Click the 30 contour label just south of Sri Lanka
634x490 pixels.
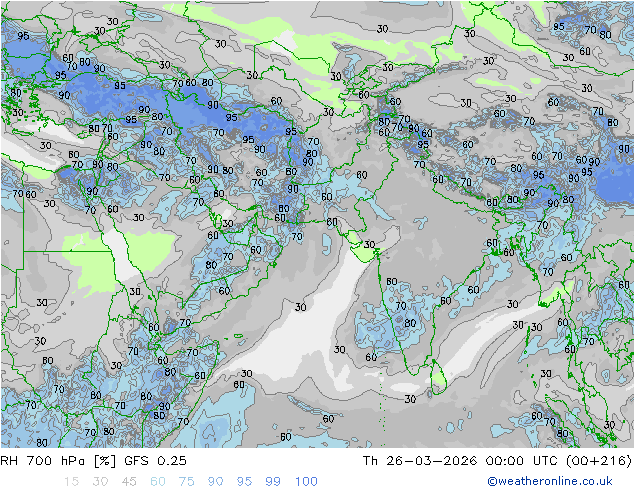[x=410, y=399]
